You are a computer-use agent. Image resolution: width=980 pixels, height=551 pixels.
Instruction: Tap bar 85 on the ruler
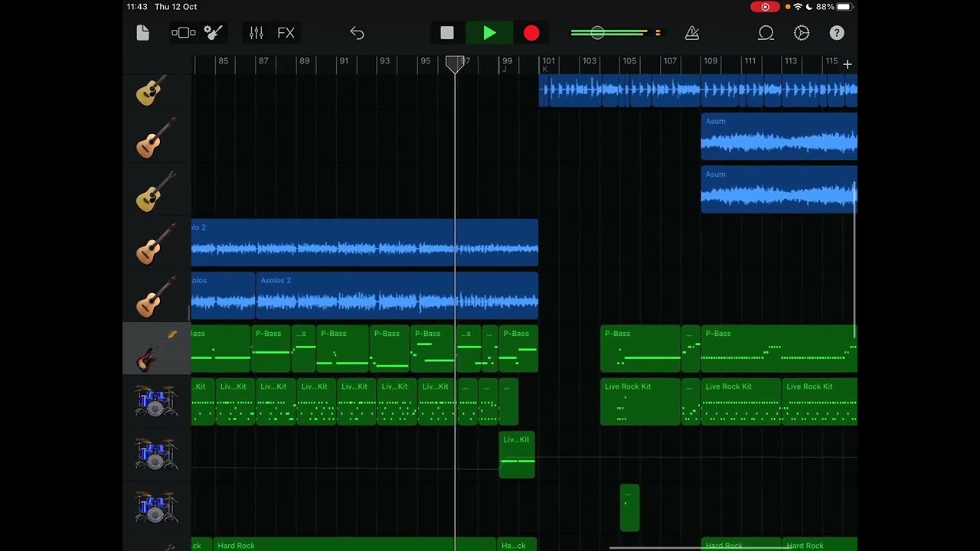(x=223, y=61)
